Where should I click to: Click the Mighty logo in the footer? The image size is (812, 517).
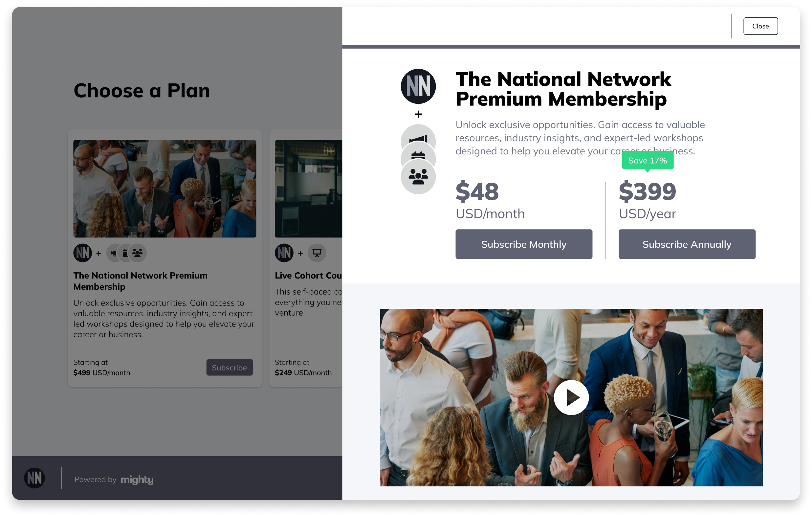[x=137, y=480]
